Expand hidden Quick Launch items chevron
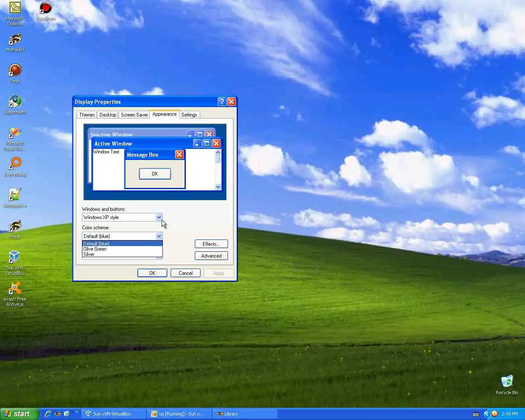The width and height of the screenshot is (525, 420). 76,412
